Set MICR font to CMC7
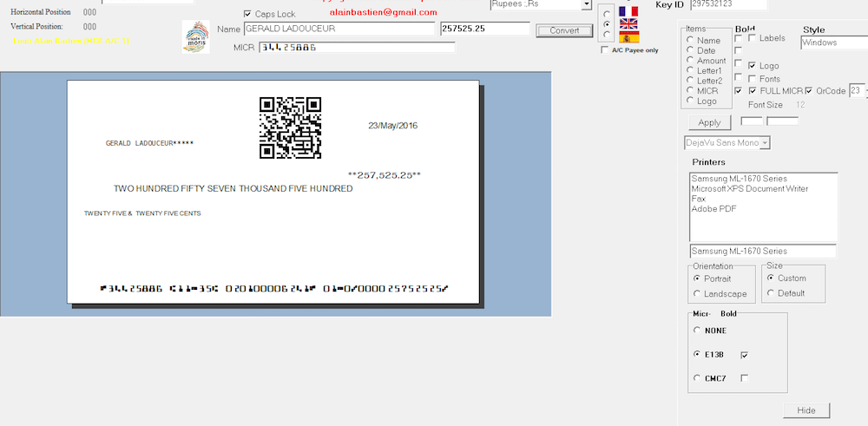868x426 pixels. pyautogui.click(x=697, y=378)
